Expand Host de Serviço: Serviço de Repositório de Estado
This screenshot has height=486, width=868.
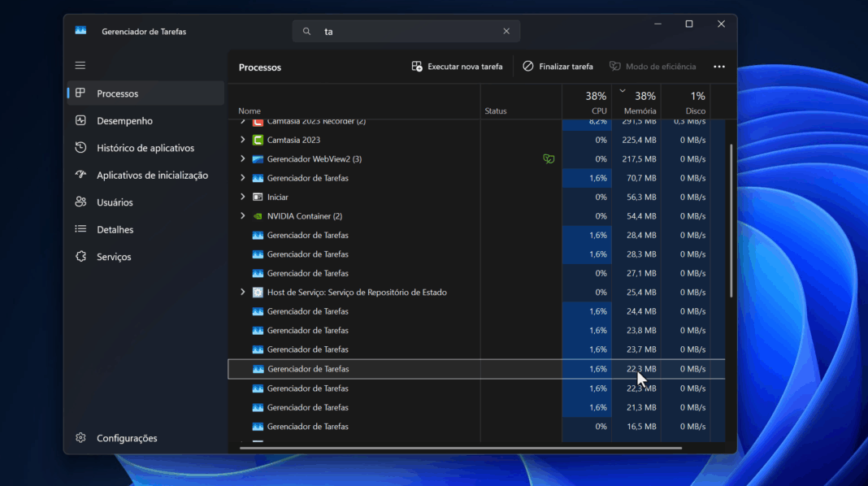(x=242, y=293)
